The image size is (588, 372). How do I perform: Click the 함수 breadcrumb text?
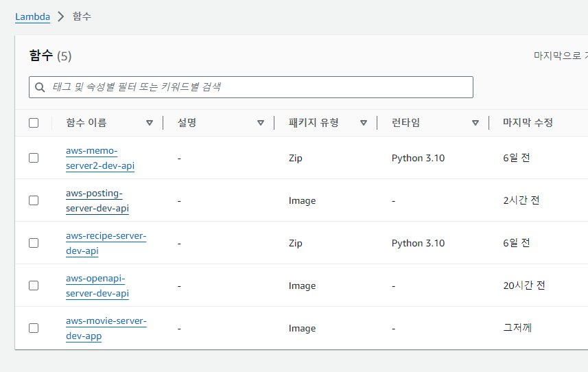(82, 16)
